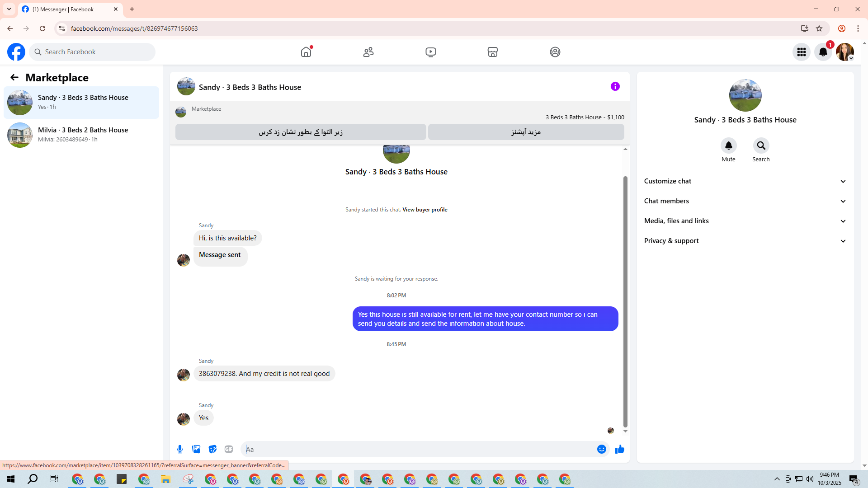Open the emoji picker
The width and height of the screenshot is (868, 488).
[x=602, y=449]
